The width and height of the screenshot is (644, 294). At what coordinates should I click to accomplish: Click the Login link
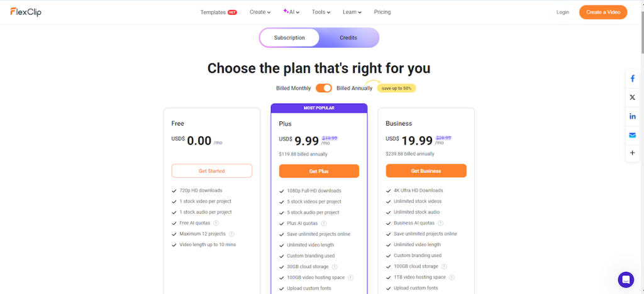click(x=563, y=12)
